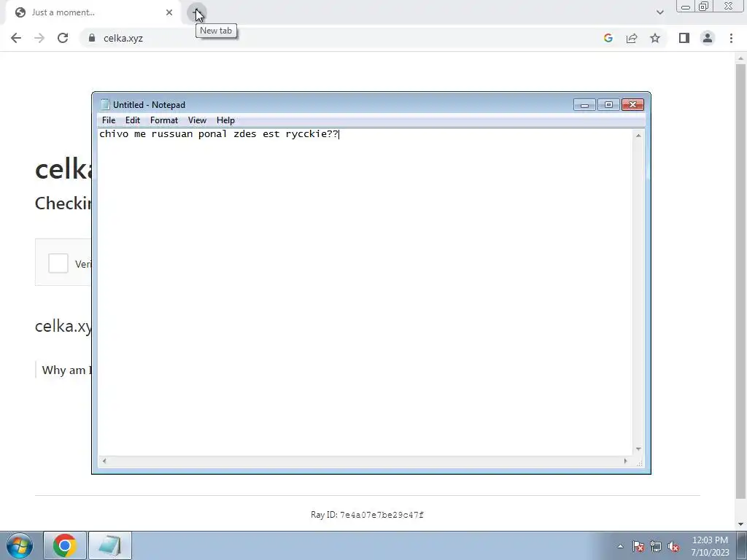Restore down the Chrome window
This screenshot has width=747, height=560.
(x=703, y=6)
